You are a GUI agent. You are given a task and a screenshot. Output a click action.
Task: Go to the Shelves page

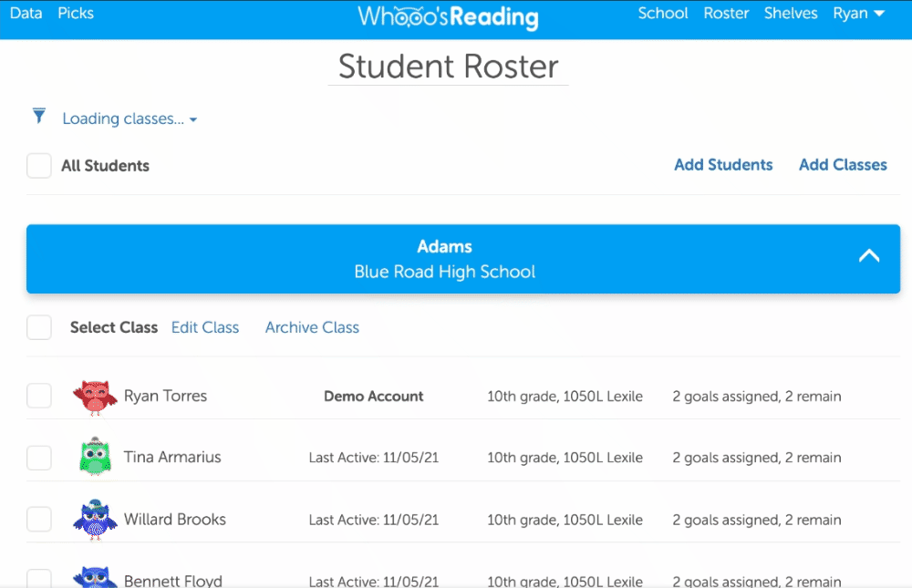(791, 14)
